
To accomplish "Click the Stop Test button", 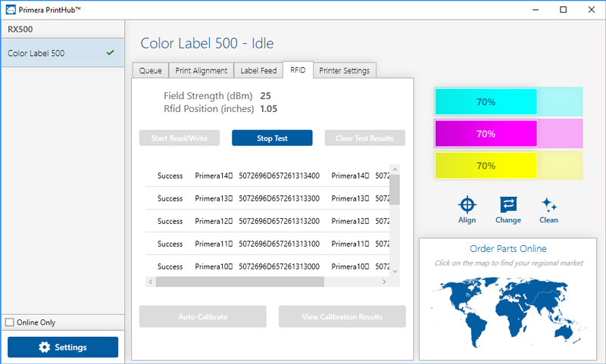I will tap(272, 138).
